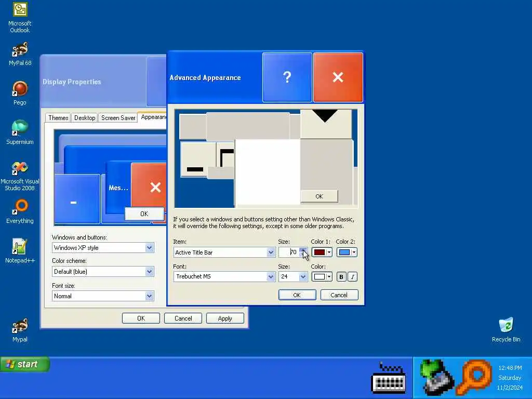This screenshot has height=399, width=532.
Task: Select the Supermium desktop shortcut
Action: click(20, 132)
